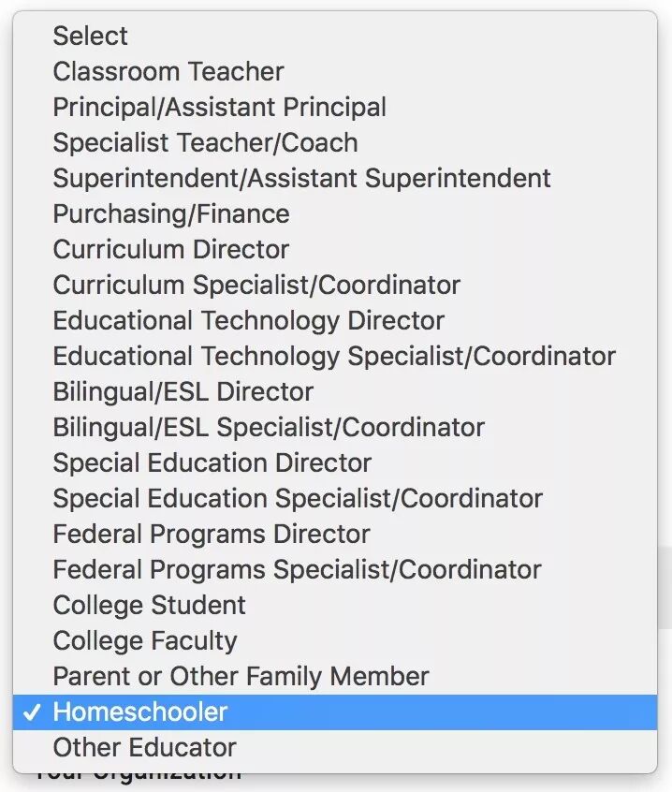The image size is (672, 792).
Task: Select Specialist Teacher/Coach role
Action: 205,142
